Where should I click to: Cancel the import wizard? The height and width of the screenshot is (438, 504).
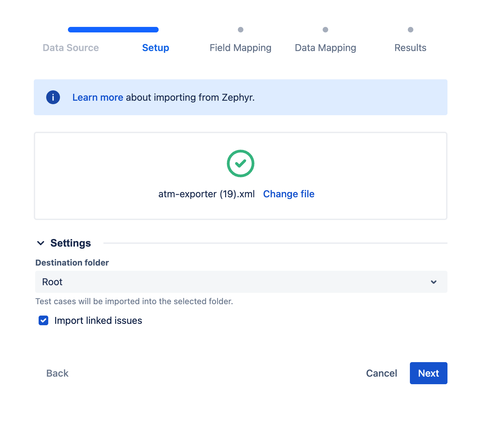click(381, 373)
